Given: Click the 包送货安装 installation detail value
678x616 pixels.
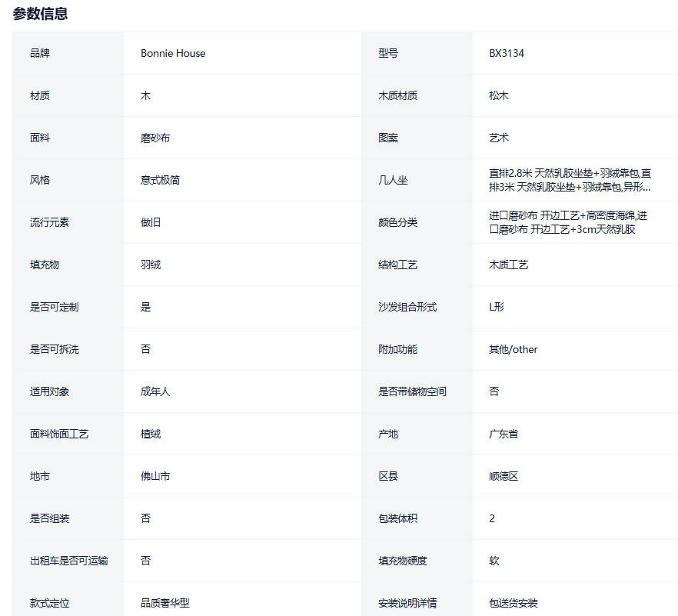Looking at the screenshot, I should pos(513,603).
